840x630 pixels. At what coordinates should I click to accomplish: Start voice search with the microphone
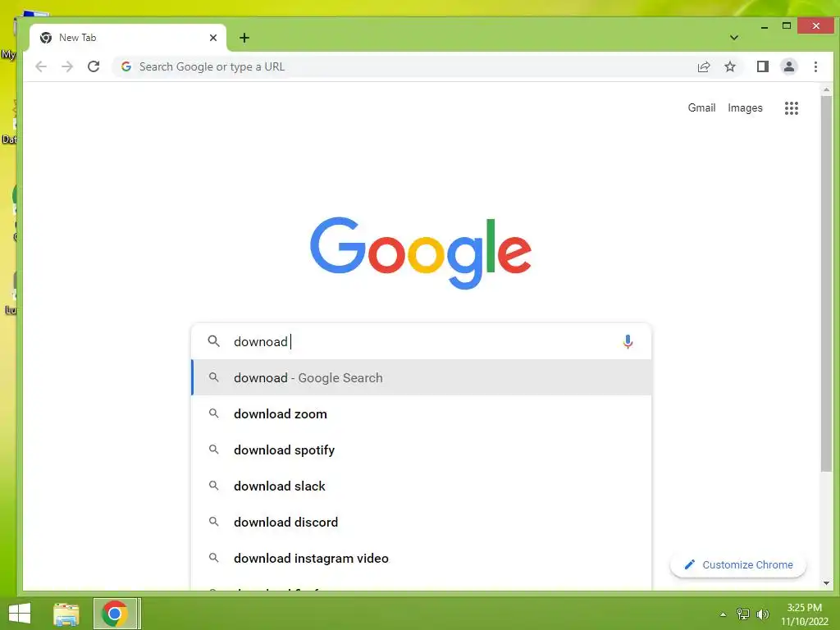pos(628,342)
